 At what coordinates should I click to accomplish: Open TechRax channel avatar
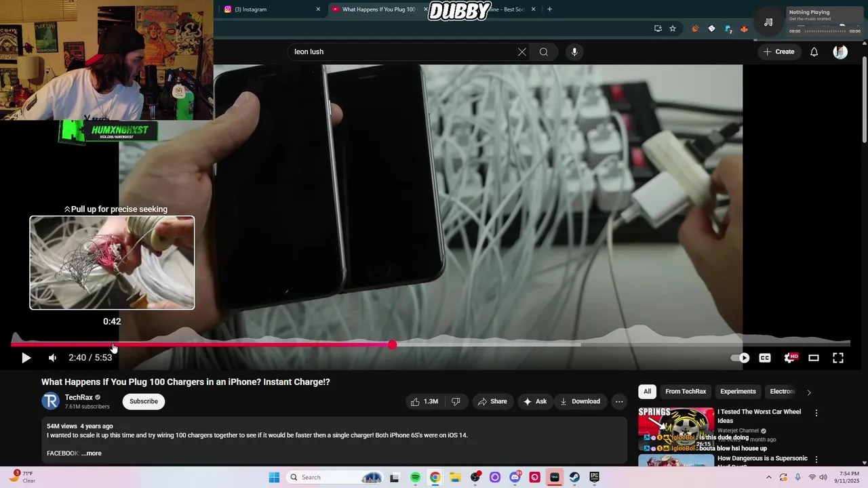(51, 401)
